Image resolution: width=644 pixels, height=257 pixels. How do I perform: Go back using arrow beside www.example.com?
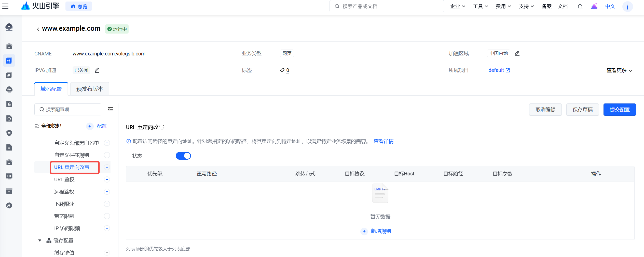pyautogui.click(x=38, y=29)
